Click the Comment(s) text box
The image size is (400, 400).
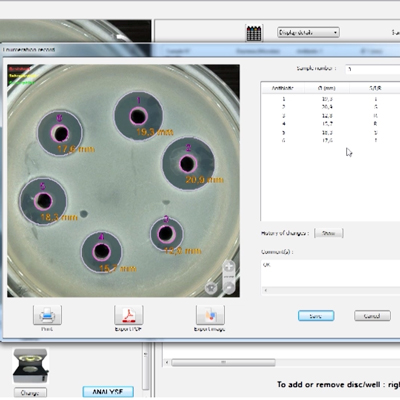coord(331,273)
